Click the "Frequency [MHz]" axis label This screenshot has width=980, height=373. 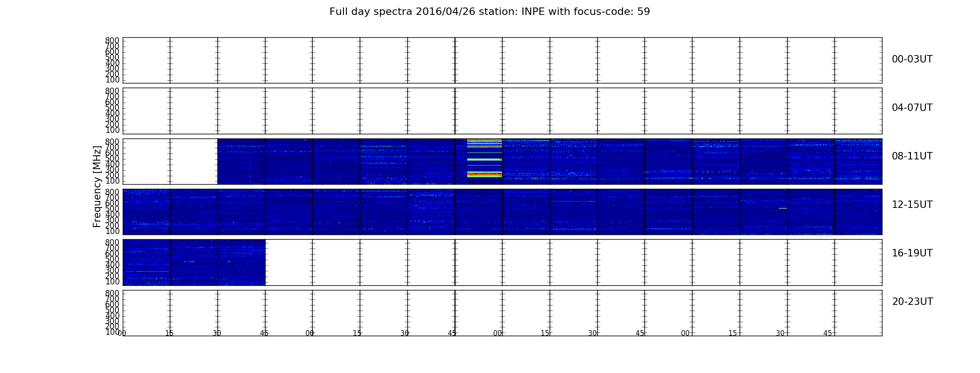(x=97, y=186)
